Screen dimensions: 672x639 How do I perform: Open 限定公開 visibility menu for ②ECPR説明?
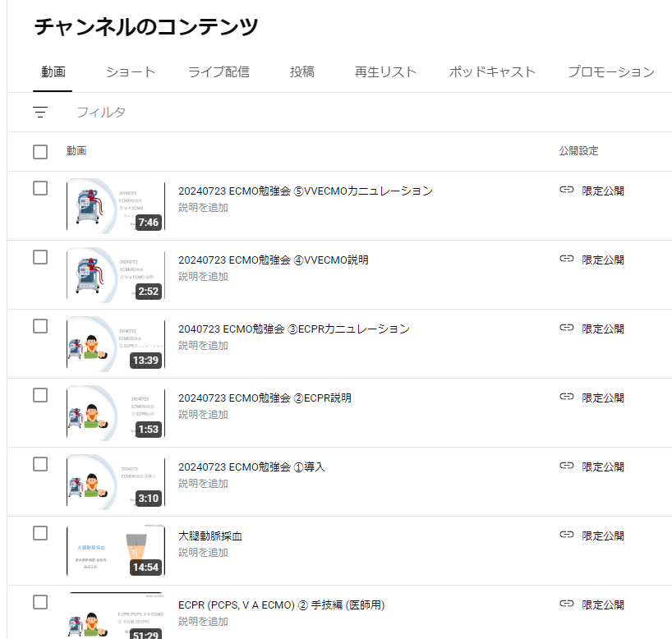click(x=603, y=398)
